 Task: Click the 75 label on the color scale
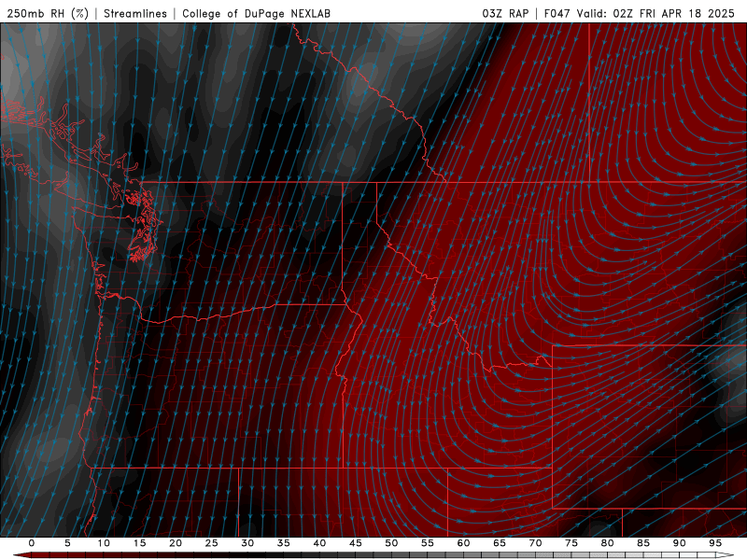571,543
